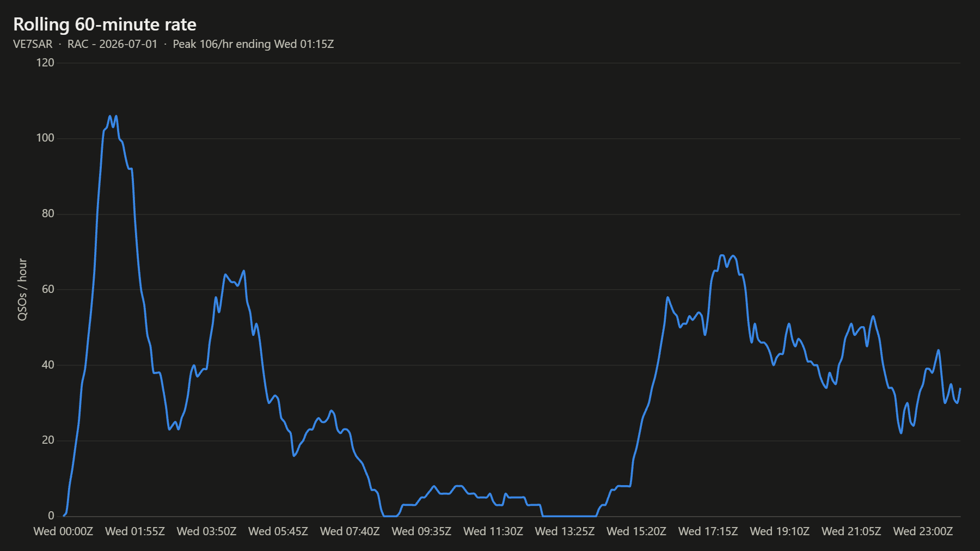
Task: Click the y-axis tick label 120
Action: point(45,63)
